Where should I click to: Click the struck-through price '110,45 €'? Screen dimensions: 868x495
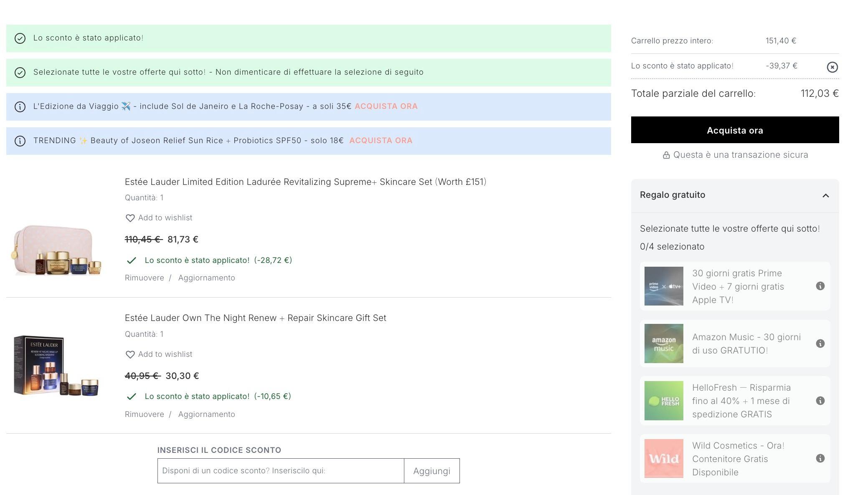pyautogui.click(x=143, y=240)
